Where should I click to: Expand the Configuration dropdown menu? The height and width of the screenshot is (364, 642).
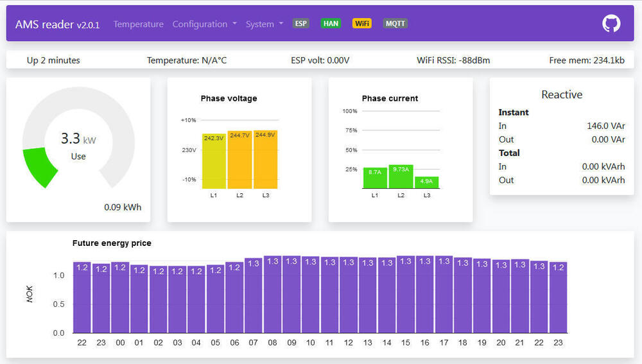pos(204,24)
